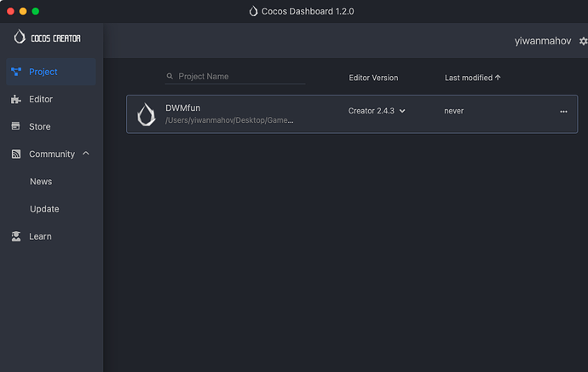This screenshot has width=588, height=372.
Task: Click the Learn sidebar icon
Action: (16, 236)
